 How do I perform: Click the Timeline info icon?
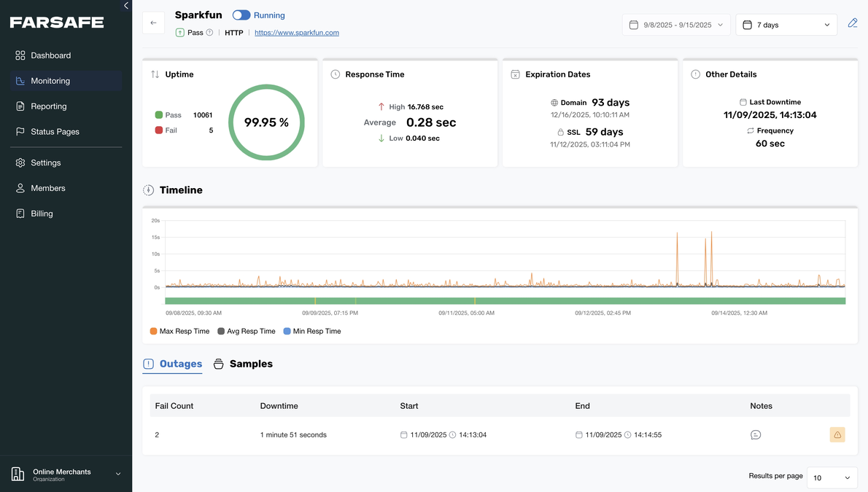click(148, 190)
